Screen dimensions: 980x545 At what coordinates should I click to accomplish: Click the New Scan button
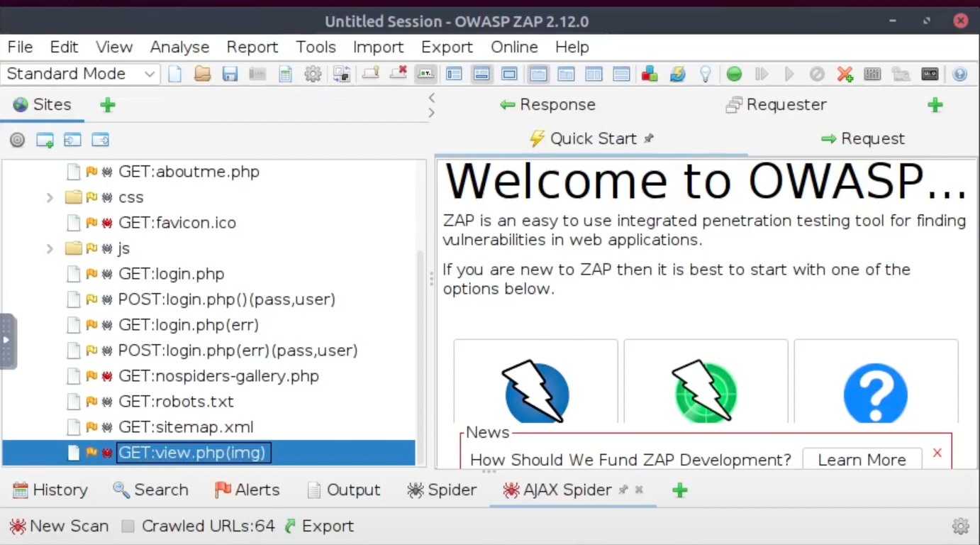(59, 526)
